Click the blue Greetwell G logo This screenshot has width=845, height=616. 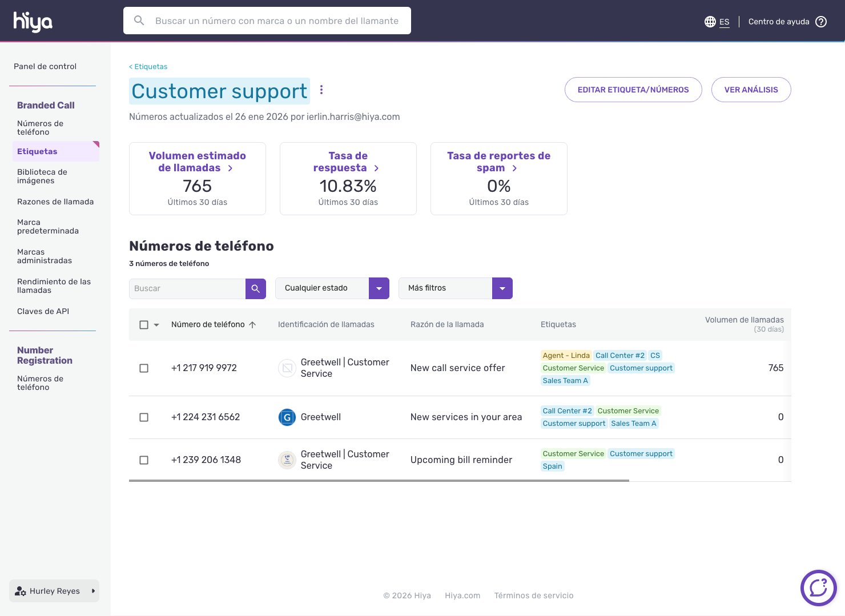tap(287, 417)
